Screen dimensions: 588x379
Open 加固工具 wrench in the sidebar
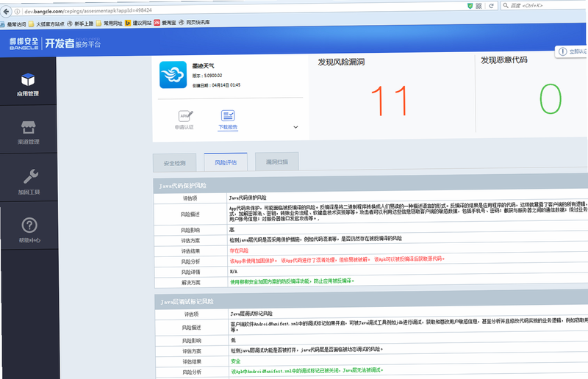pyautogui.click(x=29, y=181)
